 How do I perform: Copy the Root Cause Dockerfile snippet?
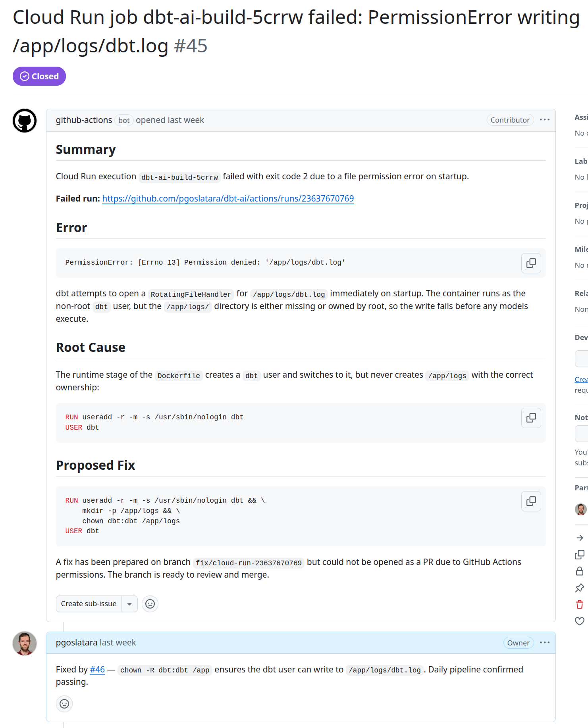(531, 418)
